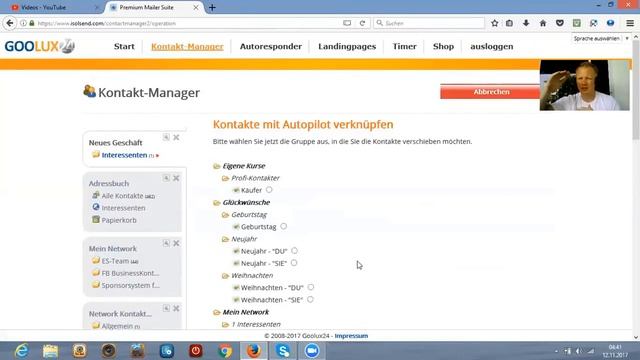Open the Sprache auswählen dropdown
This screenshot has width=640, height=360.
point(601,38)
